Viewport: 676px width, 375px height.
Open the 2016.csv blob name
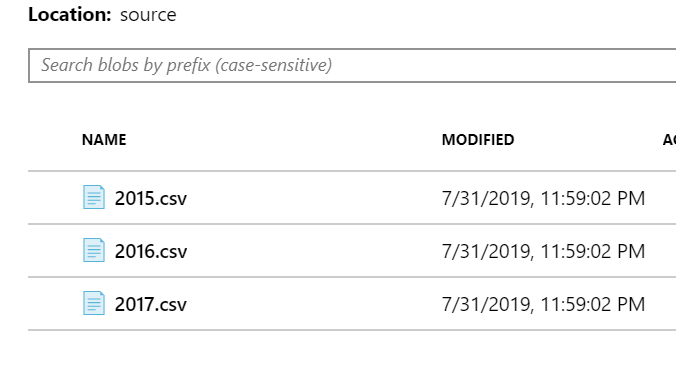click(151, 251)
